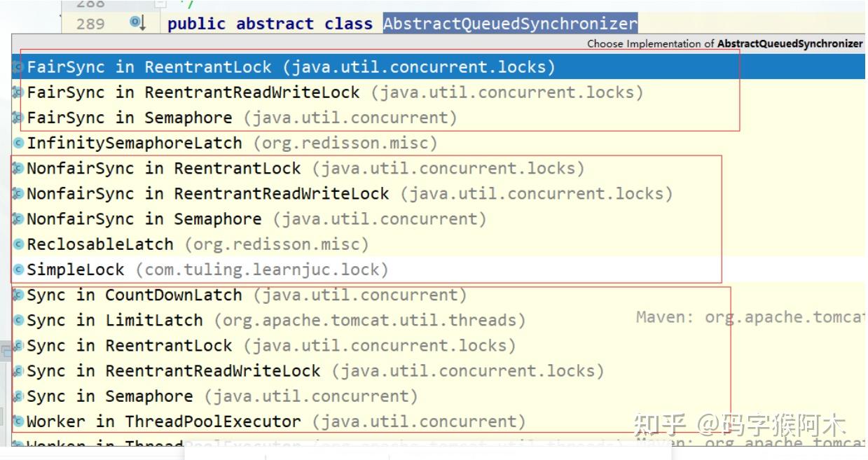The height and width of the screenshot is (460, 868).
Task: Click class icon beside Worker in ThreadPoolExecutor
Action: coord(19,421)
